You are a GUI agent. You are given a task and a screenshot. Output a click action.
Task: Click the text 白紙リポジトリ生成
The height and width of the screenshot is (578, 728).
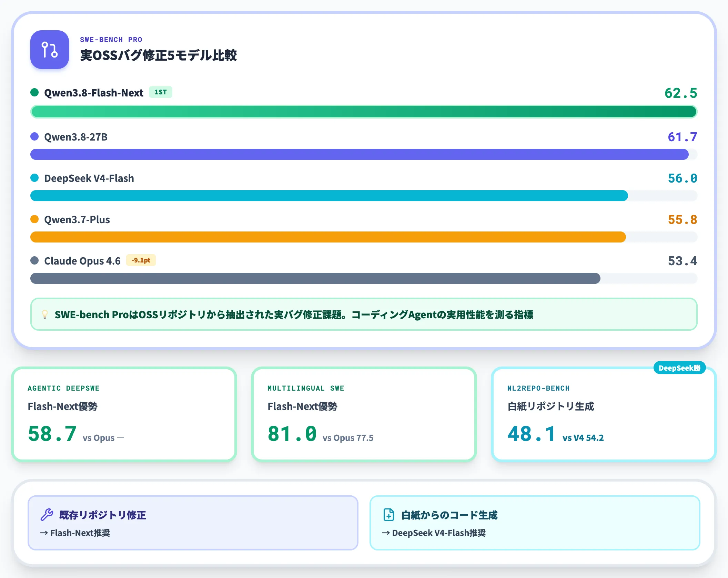551,406
